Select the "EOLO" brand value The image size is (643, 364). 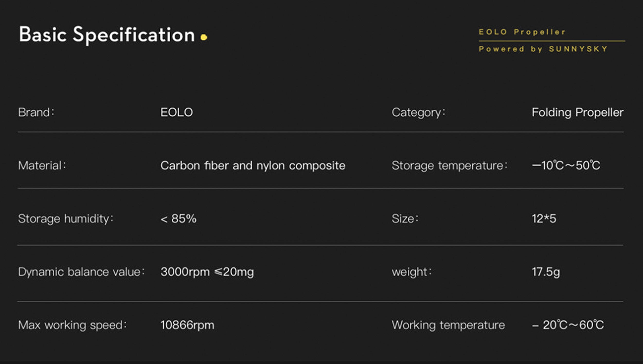tap(177, 113)
